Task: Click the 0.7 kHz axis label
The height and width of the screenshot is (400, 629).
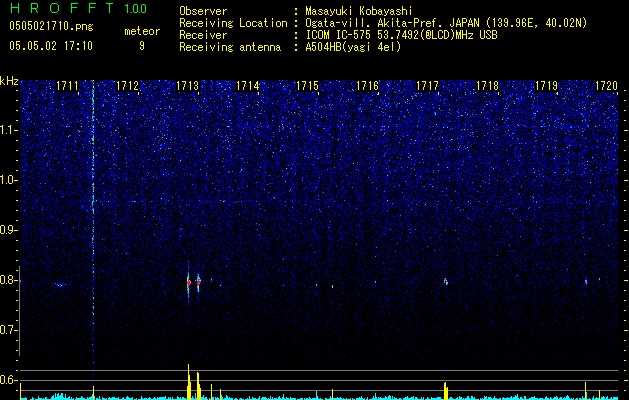Action: coord(8,330)
